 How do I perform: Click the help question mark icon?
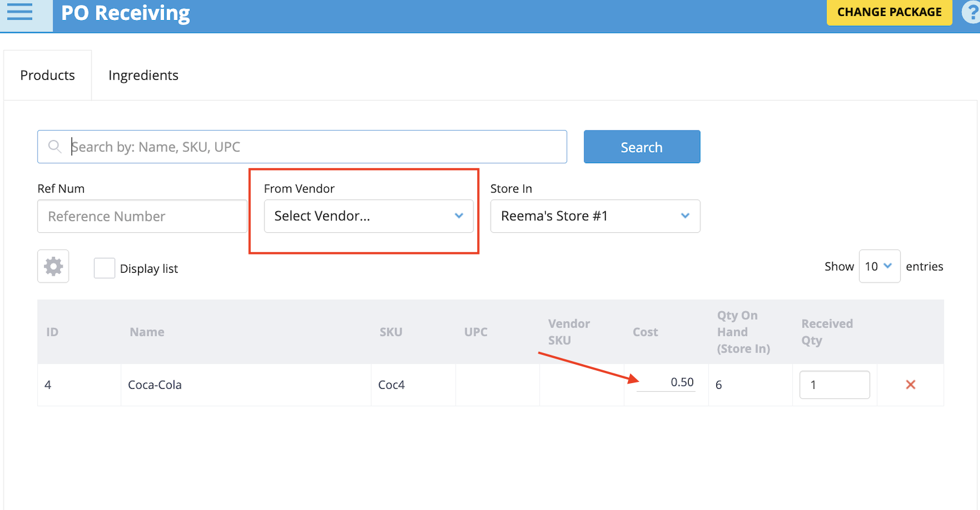coord(971,12)
